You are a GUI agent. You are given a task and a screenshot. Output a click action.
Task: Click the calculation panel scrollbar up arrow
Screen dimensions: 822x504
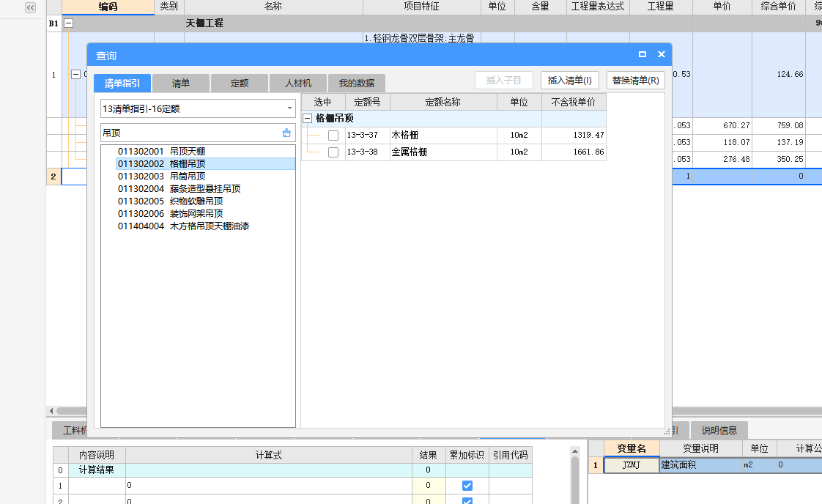(x=574, y=451)
